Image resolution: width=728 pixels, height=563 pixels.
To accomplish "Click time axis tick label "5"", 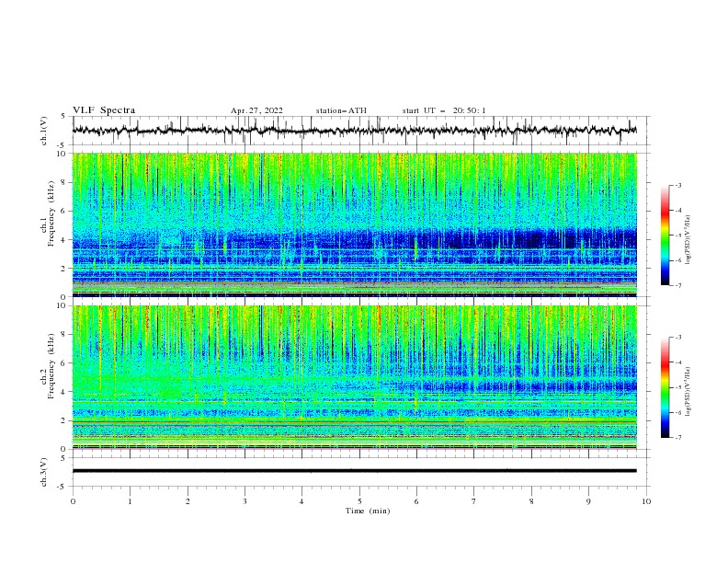I will [359, 501].
